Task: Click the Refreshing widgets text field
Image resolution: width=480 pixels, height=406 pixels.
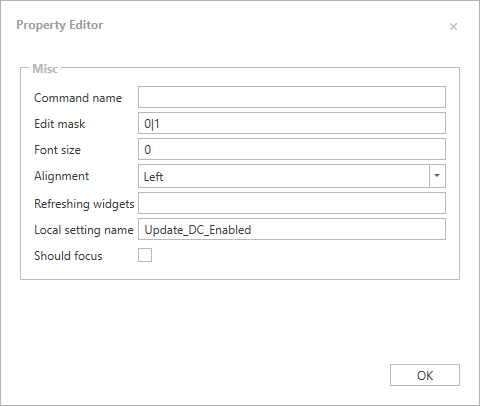Action: point(292,203)
